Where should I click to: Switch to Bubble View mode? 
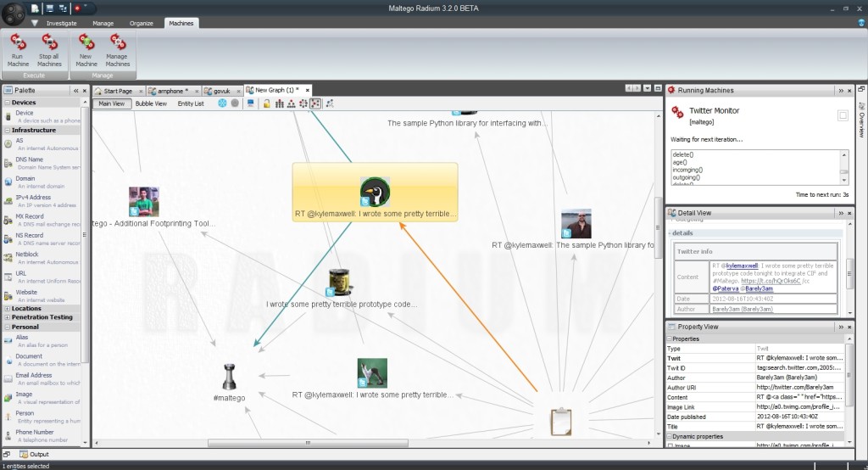coord(151,104)
